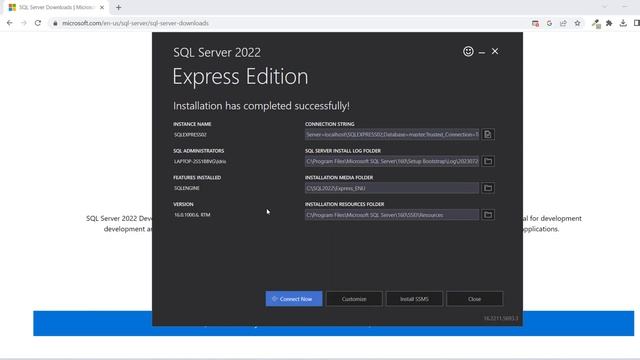640x360 pixels.
Task: Close the SQL Server installer with the X
Action: (x=495, y=51)
